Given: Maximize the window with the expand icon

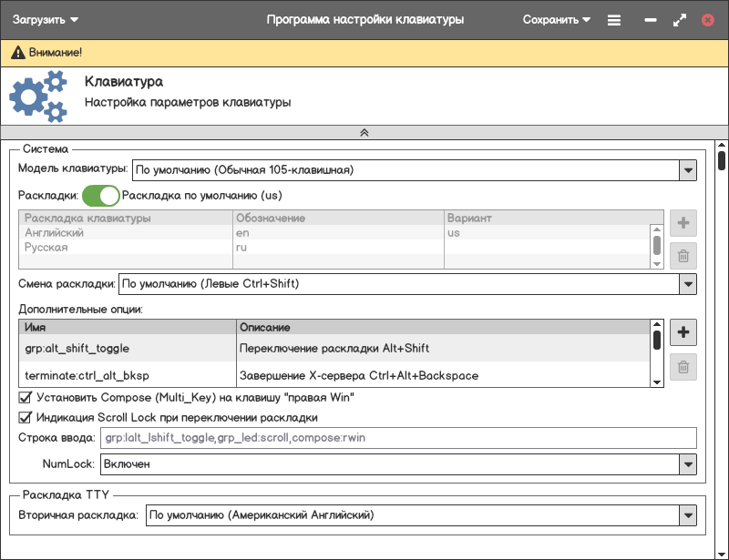Looking at the screenshot, I should pyautogui.click(x=679, y=19).
